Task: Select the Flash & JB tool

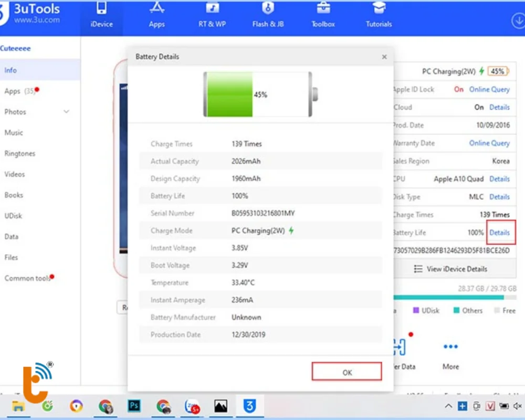Action: click(267, 16)
